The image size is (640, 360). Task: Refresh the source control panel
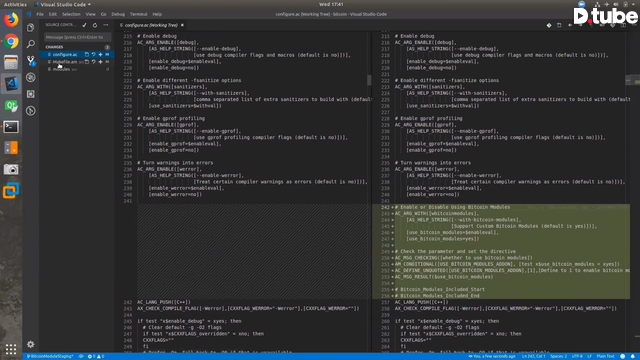[95, 25]
